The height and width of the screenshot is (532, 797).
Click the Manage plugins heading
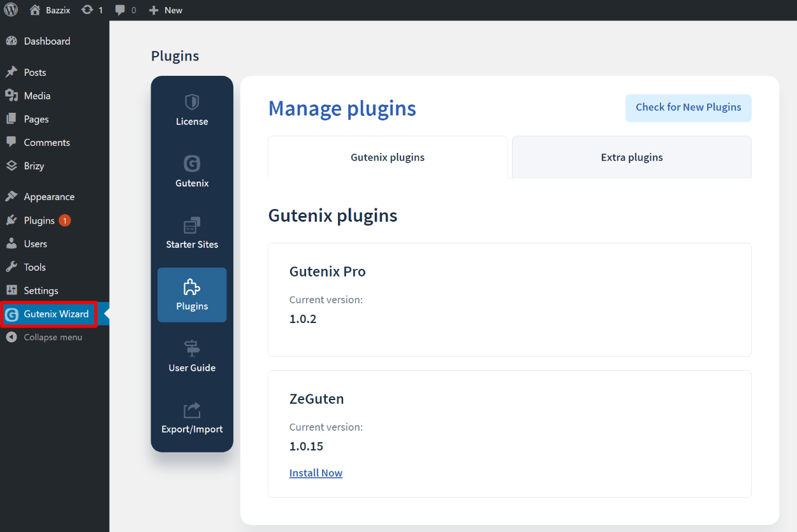point(342,108)
